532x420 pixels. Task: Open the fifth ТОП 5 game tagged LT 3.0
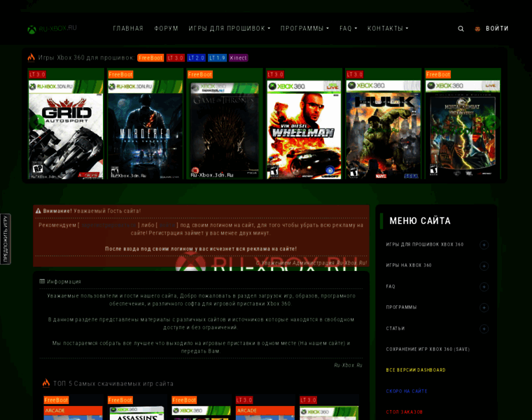pos(329,413)
